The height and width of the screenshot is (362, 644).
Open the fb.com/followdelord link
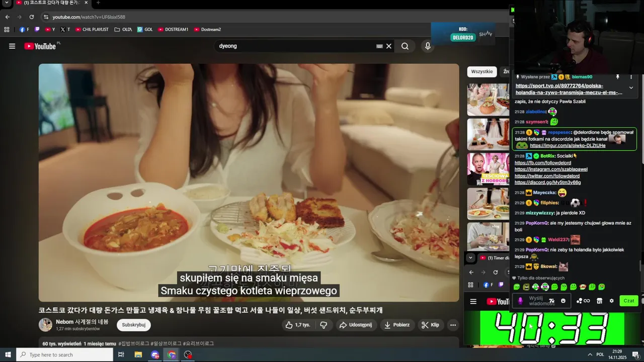coord(542,163)
